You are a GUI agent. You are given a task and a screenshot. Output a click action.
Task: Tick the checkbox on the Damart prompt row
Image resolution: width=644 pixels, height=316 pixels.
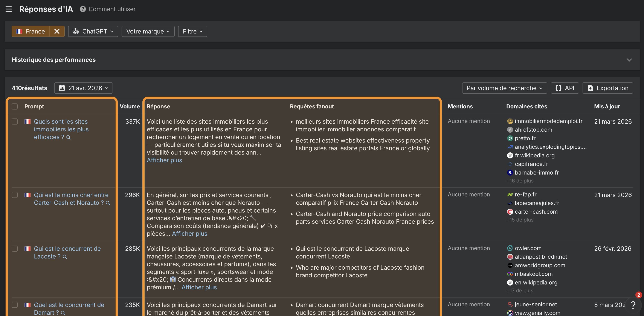(15, 305)
